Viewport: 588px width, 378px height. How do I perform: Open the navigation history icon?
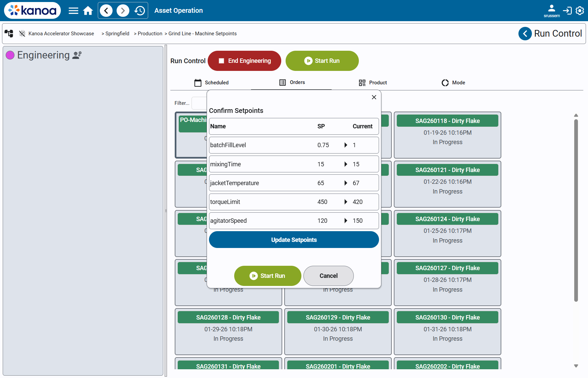139,10
